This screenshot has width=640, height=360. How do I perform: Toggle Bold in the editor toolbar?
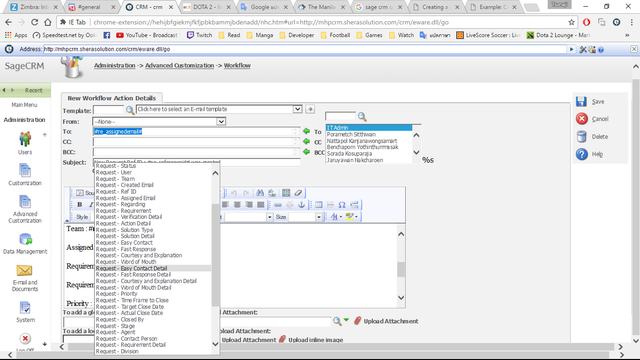point(80,204)
